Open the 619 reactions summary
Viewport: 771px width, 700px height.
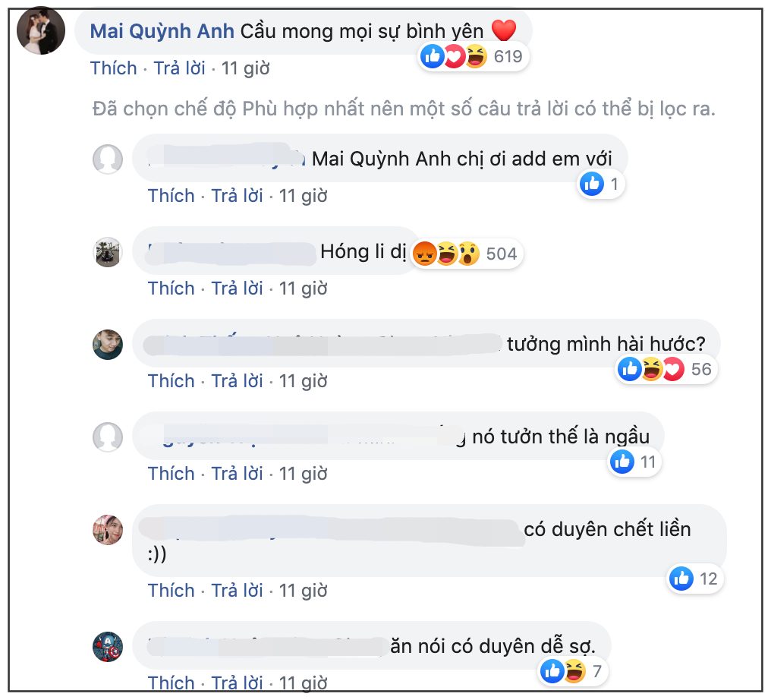click(x=473, y=57)
